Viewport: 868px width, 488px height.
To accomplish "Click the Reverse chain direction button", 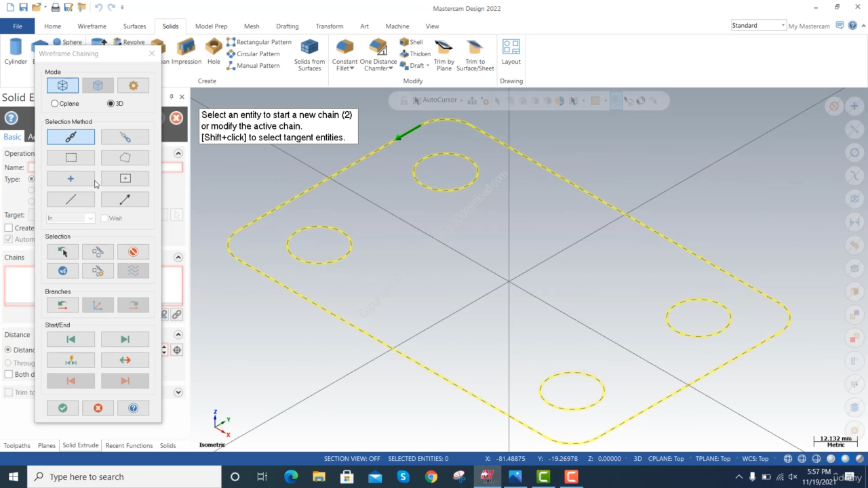I will coord(125,360).
